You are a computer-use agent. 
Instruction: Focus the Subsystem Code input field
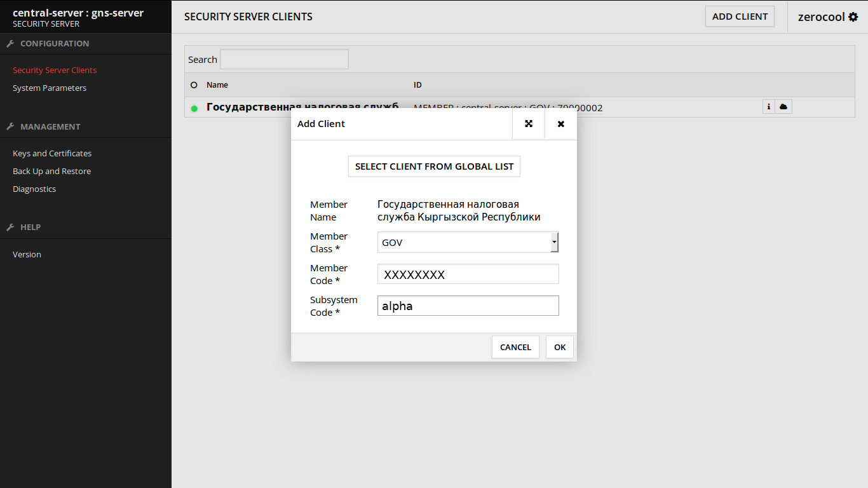468,306
